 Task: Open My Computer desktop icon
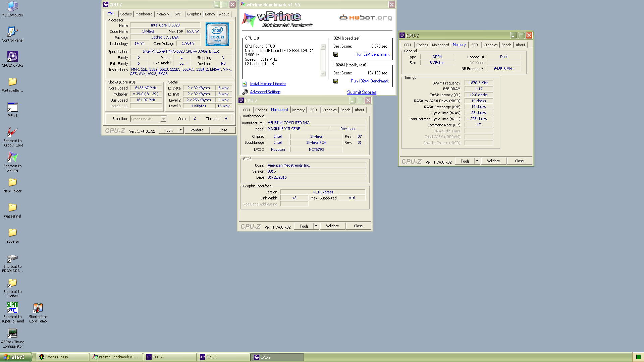pyautogui.click(x=12, y=9)
